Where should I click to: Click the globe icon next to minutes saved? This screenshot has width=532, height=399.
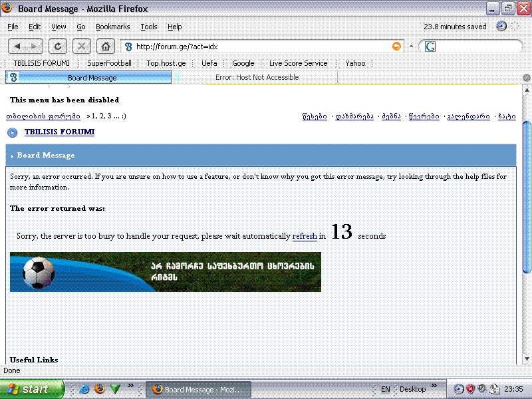tap(501, 26)
